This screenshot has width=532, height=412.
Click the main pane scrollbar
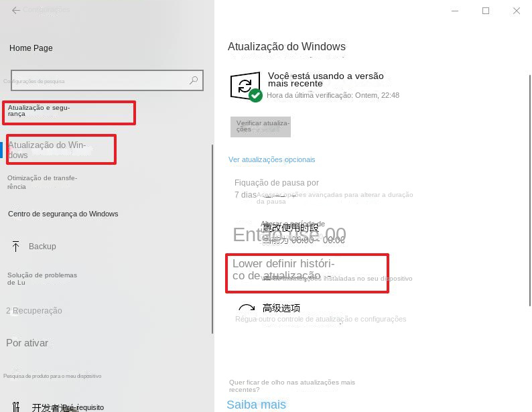point(530,190)
